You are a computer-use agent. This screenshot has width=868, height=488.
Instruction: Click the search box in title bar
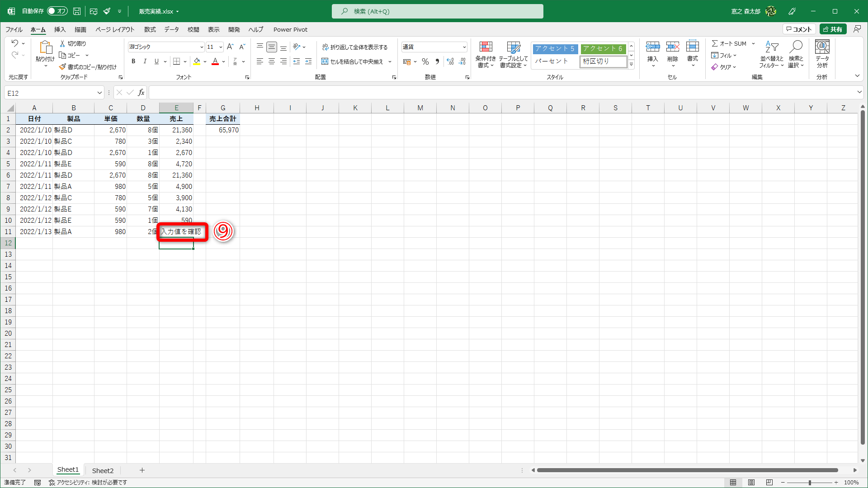coord(437,11)
